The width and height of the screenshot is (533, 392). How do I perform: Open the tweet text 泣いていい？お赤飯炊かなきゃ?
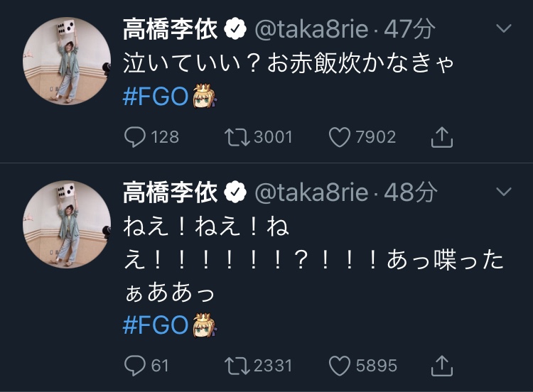click(288, 63)
